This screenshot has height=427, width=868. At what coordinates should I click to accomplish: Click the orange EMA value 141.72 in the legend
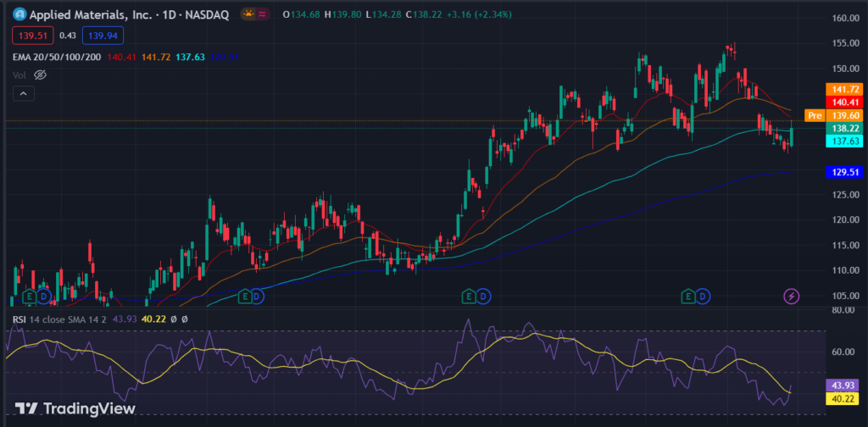point(156,57)
